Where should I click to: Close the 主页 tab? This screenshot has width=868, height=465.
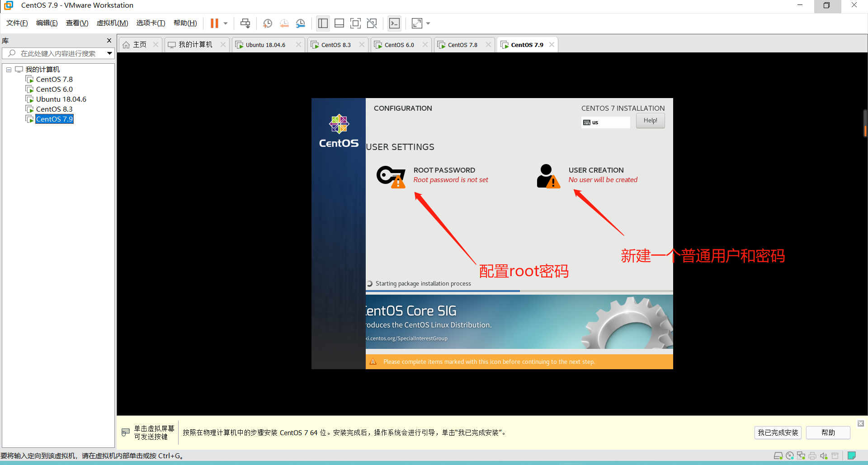(156, 45)
